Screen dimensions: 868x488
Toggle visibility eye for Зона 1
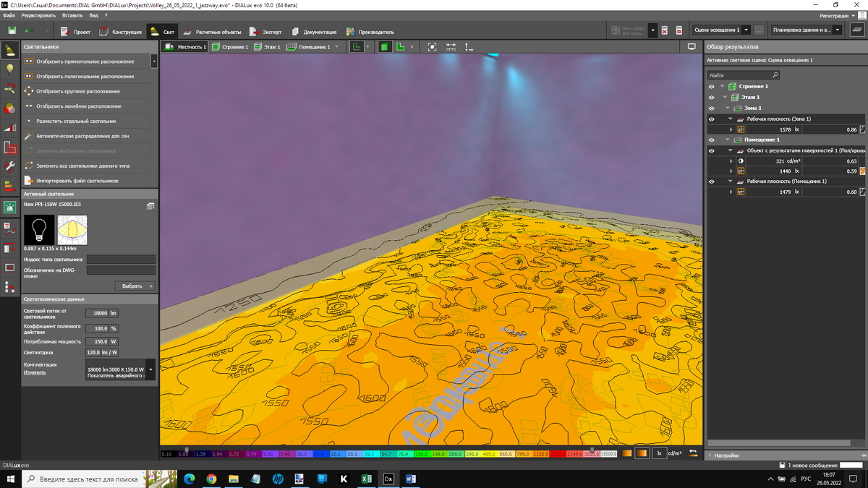pos(712,108)
